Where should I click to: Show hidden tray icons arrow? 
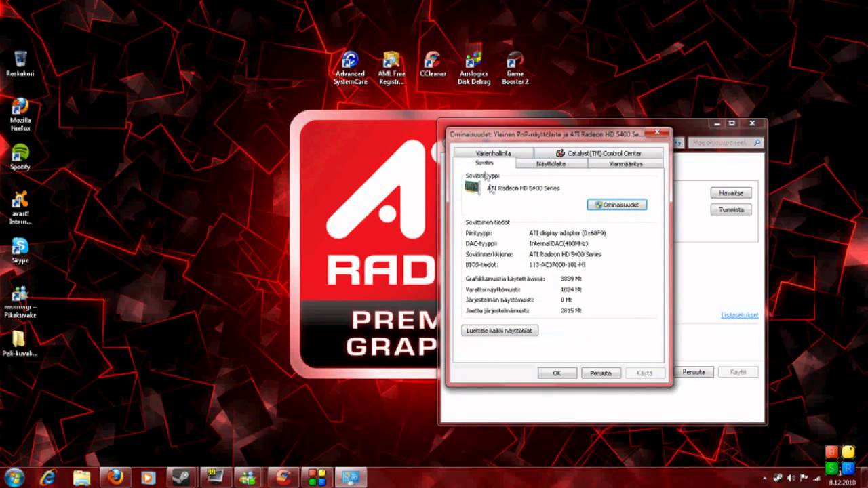tap(766, 477)
